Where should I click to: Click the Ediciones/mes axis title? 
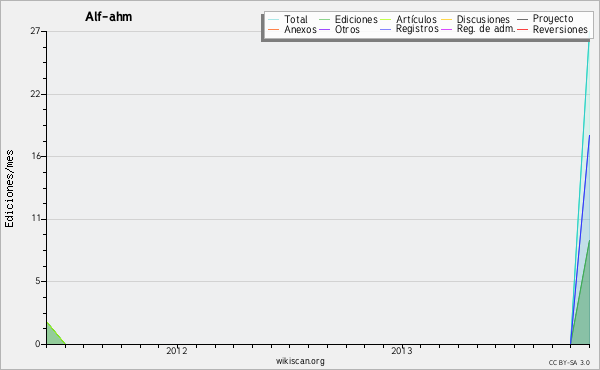click(x=9, y=189)
